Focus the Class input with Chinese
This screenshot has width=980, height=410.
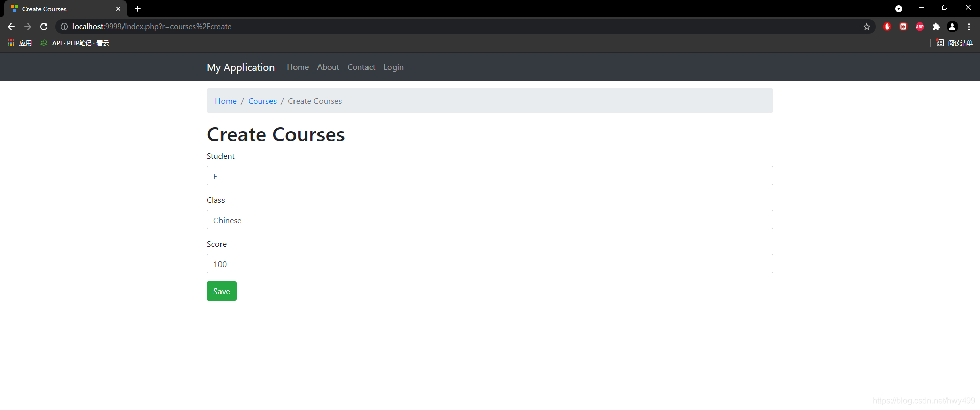[x=489, y=220]
